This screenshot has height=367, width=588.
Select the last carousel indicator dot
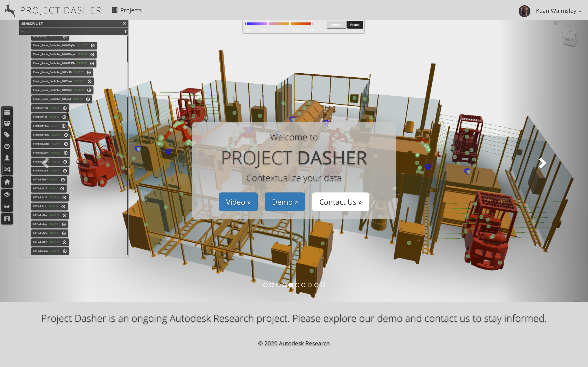pos(322,285)
